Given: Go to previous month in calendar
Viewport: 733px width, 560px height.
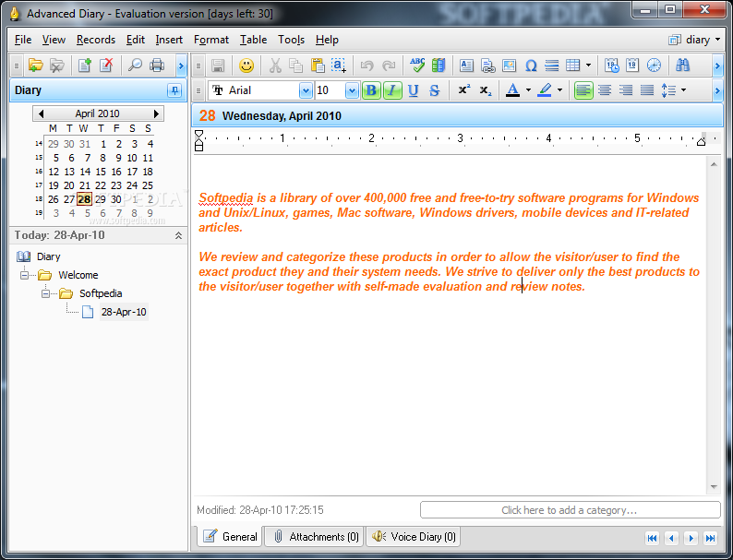Looking at the screenshot, I should pyautogui.click(x=42, y=113).
